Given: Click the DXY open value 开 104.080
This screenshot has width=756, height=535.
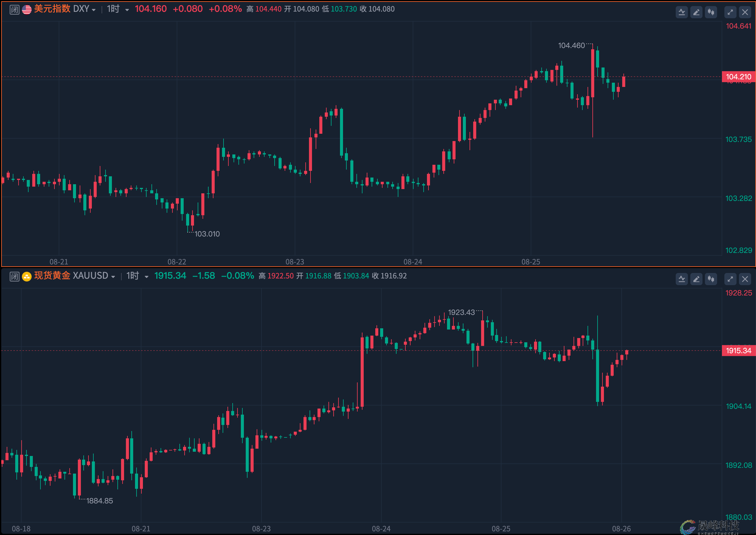Looking at the screenshot, I should click(x=302, y=9).
